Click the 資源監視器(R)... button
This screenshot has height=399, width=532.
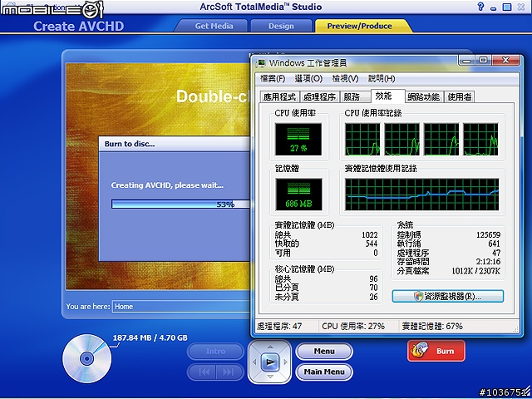click(x=447, y=296)
